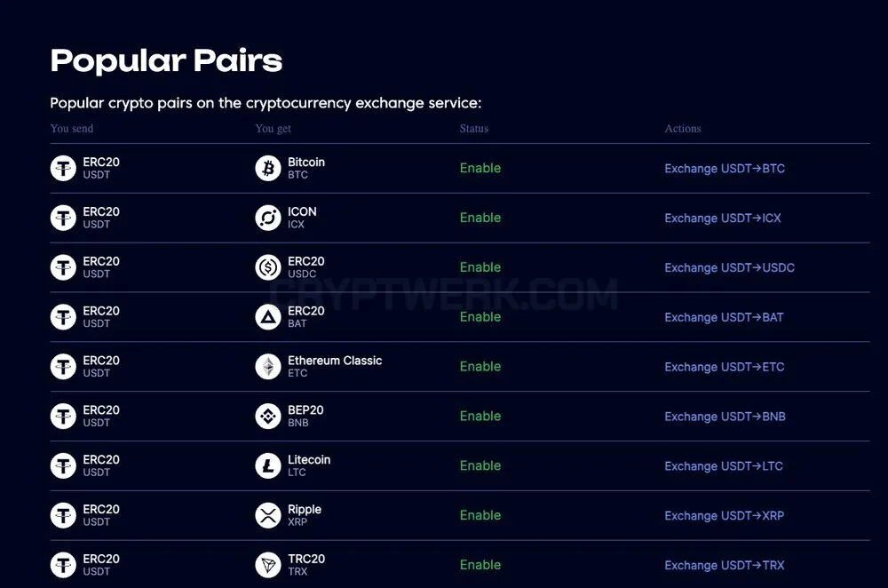Click the Bitcoin coin icon
The width and height of the screenshot is (888, 588).
click(x=268, y=168)
